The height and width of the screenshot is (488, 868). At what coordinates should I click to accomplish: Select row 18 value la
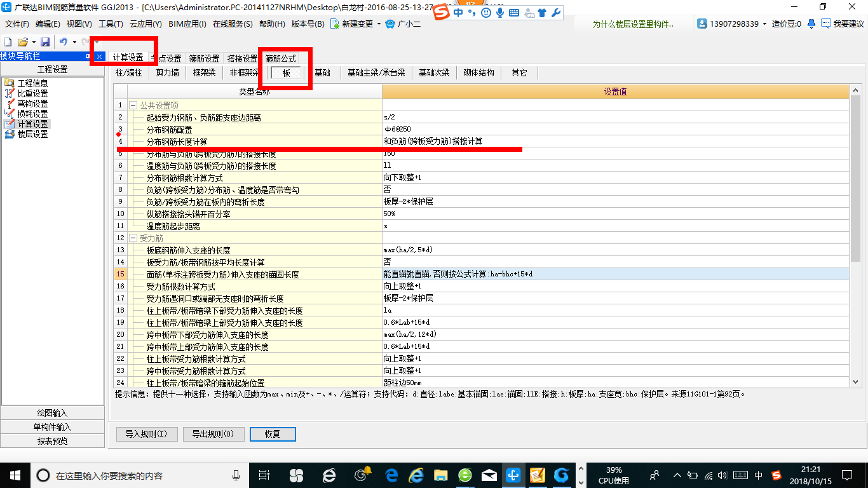pos(616,310)
